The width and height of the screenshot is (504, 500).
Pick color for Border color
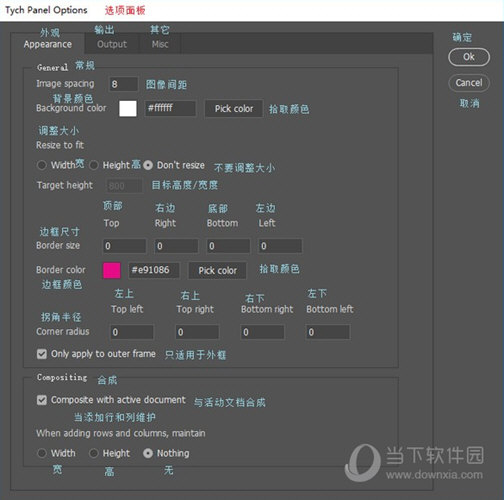coord(217,270)
